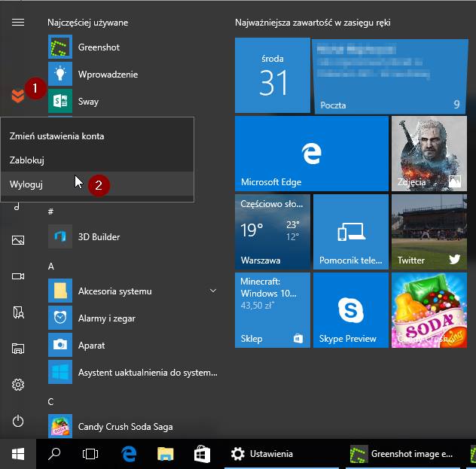
Task: Open Skype Preview tile
Action: coord(351,310)
